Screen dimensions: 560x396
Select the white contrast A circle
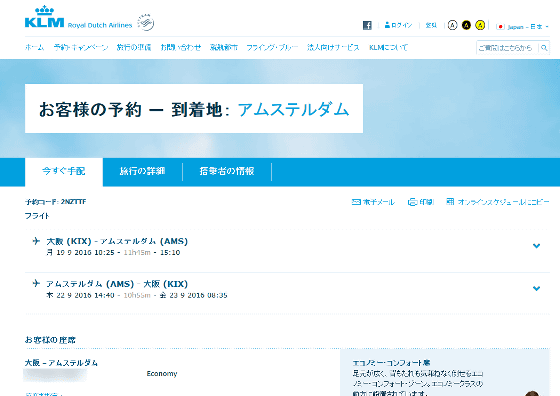452,25
